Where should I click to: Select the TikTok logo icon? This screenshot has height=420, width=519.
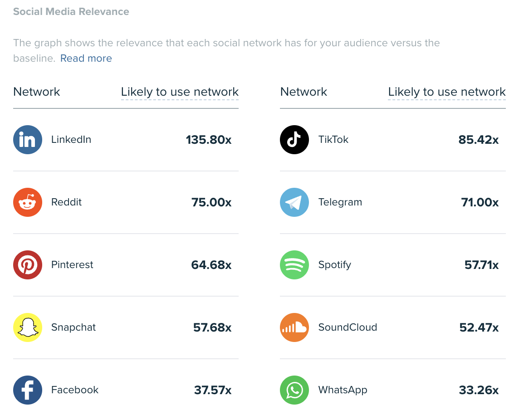pyautogui.click(x=294, y=140)
